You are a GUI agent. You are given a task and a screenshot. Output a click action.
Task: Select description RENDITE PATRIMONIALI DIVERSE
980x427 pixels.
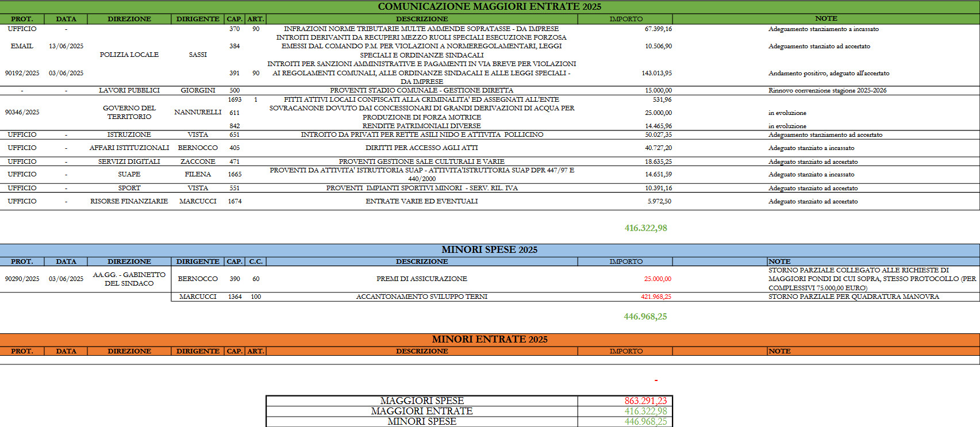point(421,126)
